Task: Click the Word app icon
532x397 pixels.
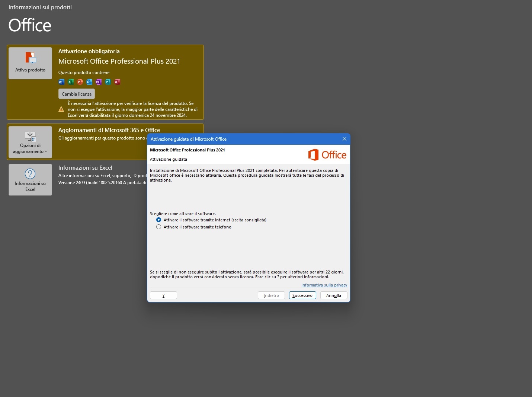Action: point(61,82)
